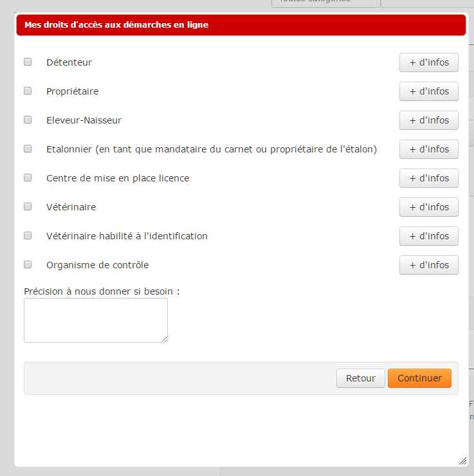Tick the Organisme de contrôle checkbox
Image resolution: width=474 pixels, height=476 pixels.
click(28, 264)
